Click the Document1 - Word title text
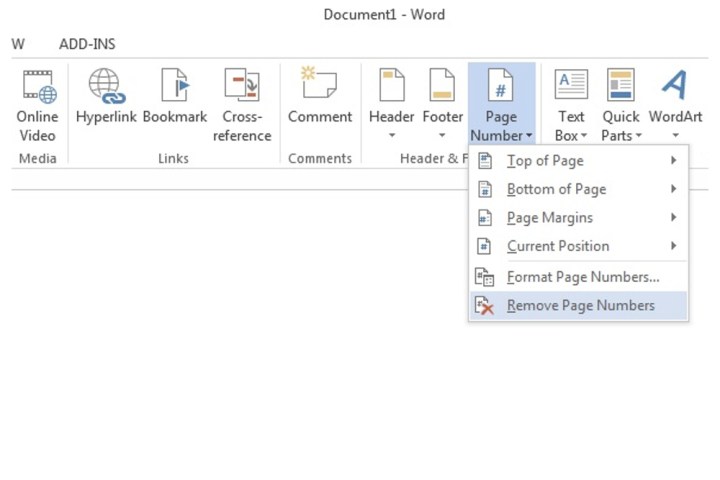Viewport: 720px width, 480px height. pyautogui.click(x=384, y=15)
